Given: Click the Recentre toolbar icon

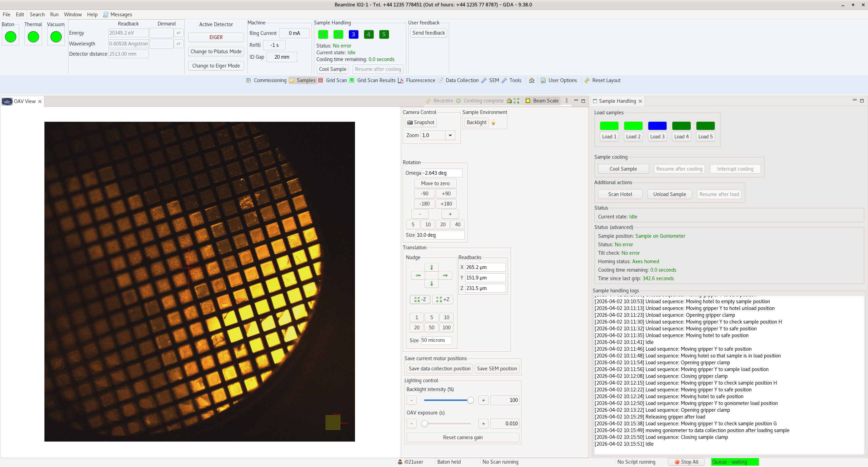Looking at the screenshot, I should (x=428, y=101).
